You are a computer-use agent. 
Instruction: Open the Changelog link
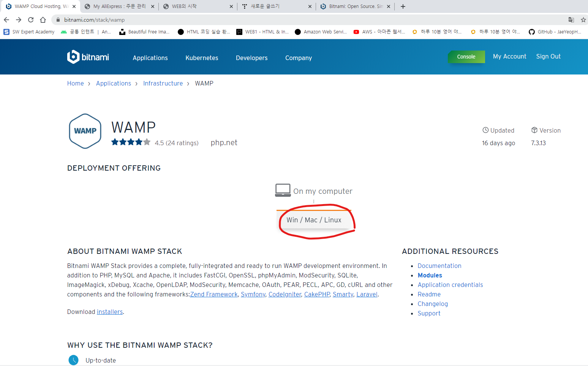pos(432,304)
